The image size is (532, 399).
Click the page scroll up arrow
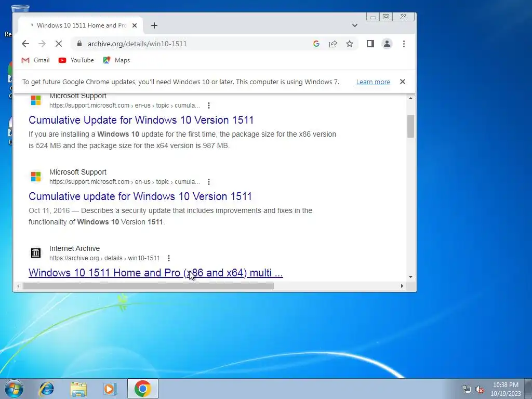point(410,98)
